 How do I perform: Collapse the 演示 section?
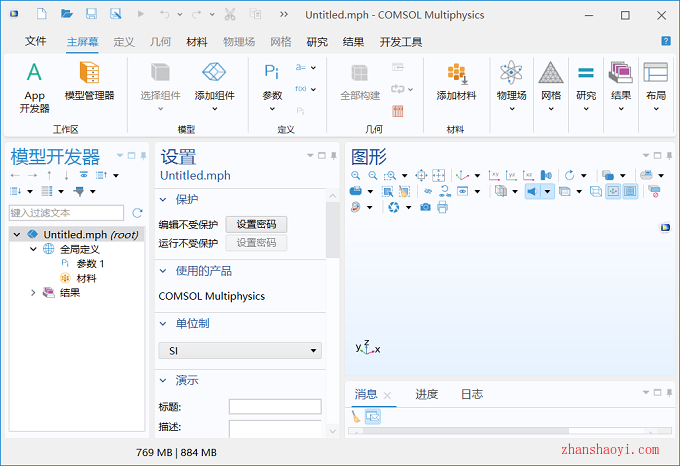(163, 381)
